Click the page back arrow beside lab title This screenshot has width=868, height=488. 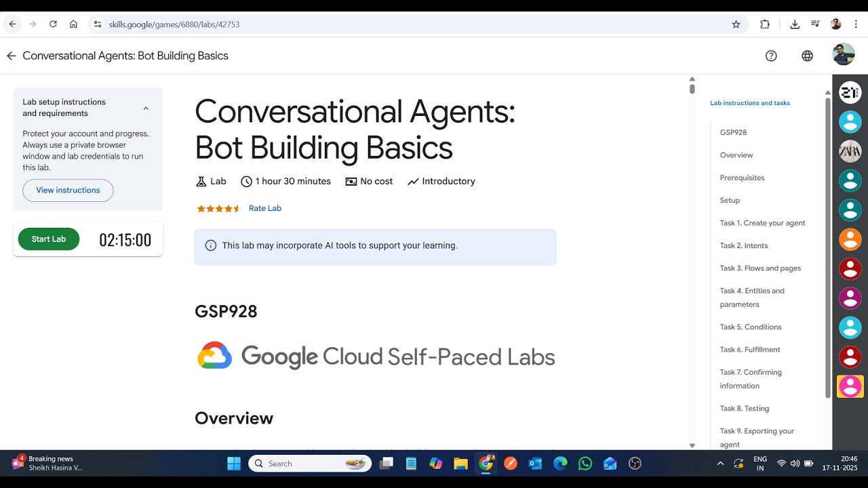(x=11, y=56)
